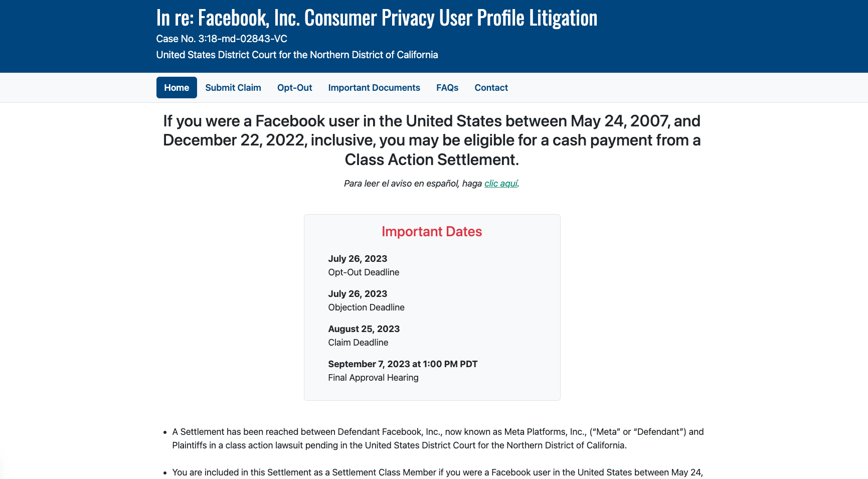Go to the Submit Claim page
The width and height of the screenshot is (868, 479).
point(233,88)
